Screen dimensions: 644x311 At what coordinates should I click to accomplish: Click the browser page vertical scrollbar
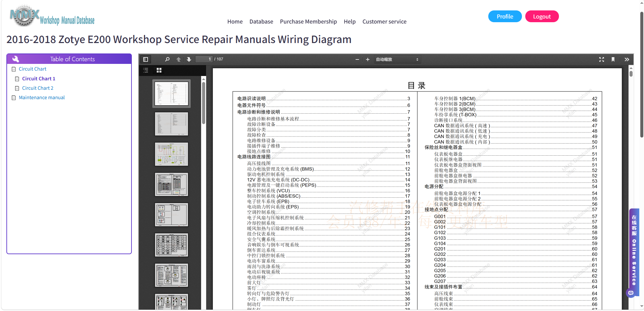[642, 74]
